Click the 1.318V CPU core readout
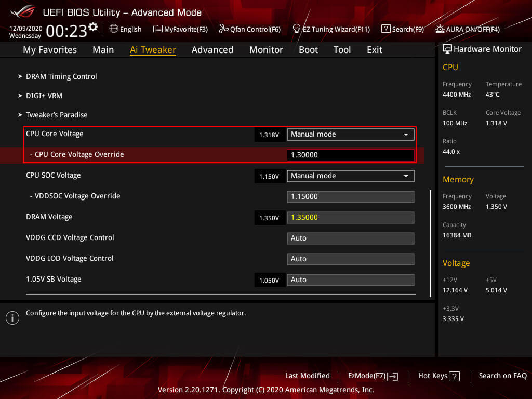The height and width of the screenshot is (399, 532). point(269,135)
